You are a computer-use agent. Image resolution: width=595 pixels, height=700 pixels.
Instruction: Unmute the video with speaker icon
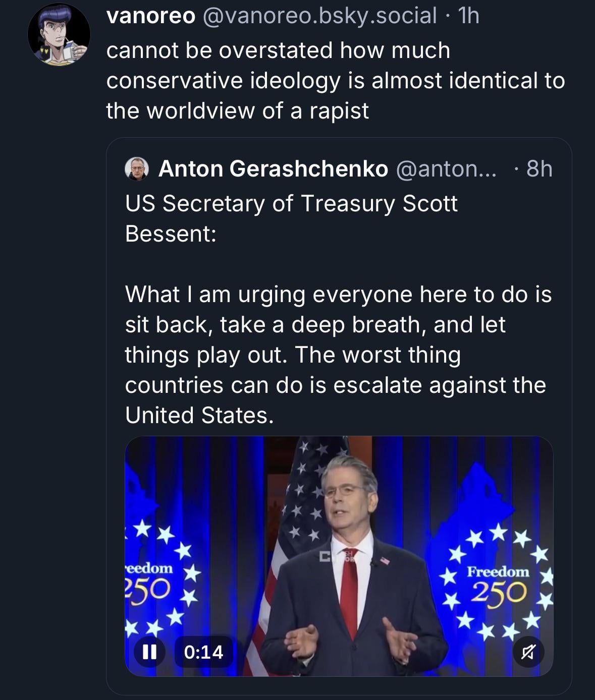(x=528, y=653)
